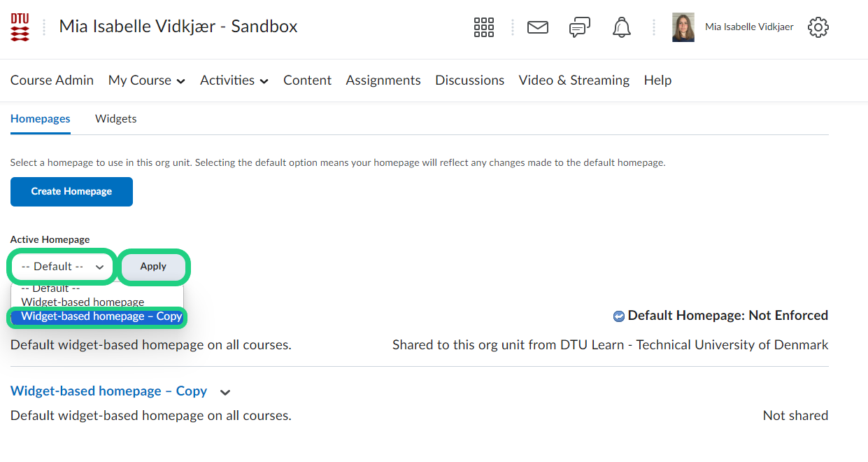The height and width of the screenshot is (462, 868).
Task: Expand the Active Homepage dropdown
Action: [62, 267]
